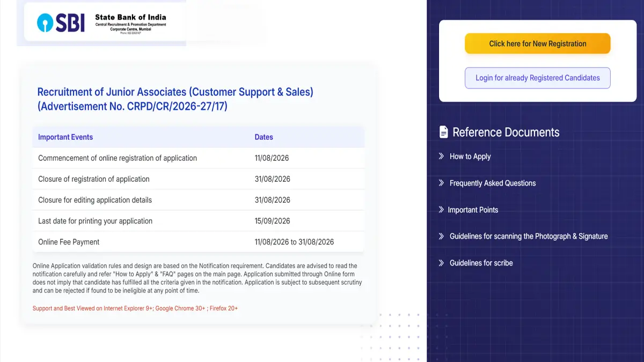Click 31/08/2026 for closure of registration
The width and height of the screenshot is (644, 362).
[272, 179]
